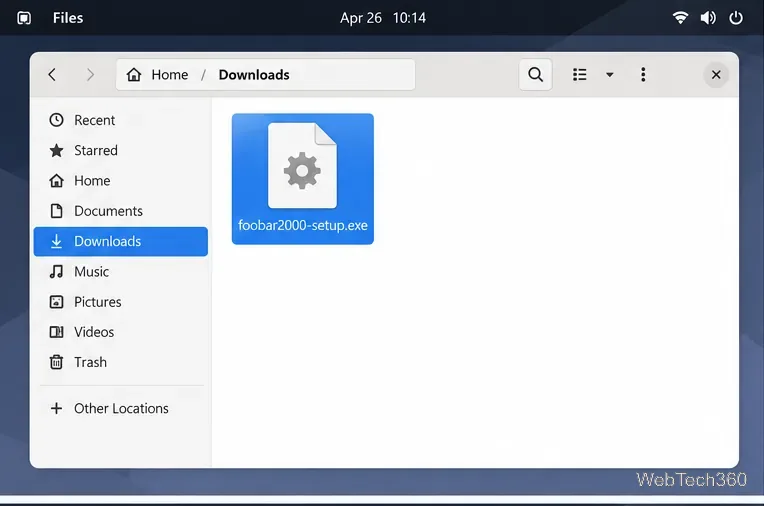Click the Wi-Fi icon in the top bar
764x506 pixels.
coord(680,18)
